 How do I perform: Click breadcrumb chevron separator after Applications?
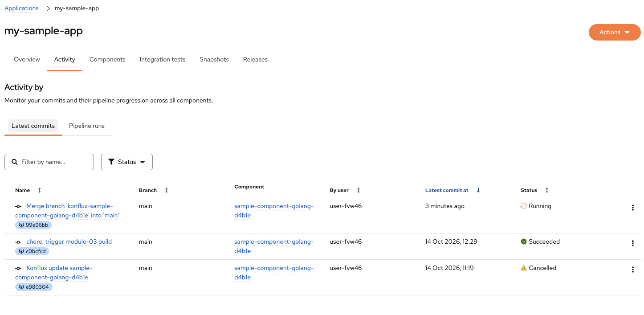click(x=48, y=8)
